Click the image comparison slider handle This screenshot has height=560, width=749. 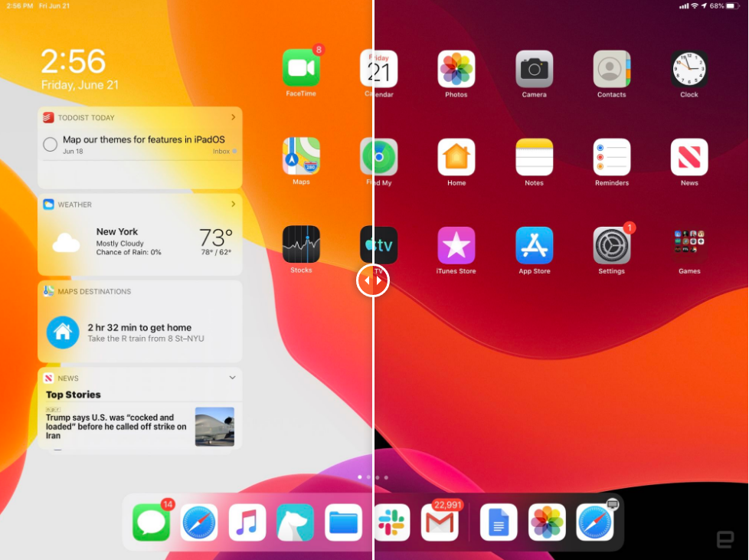click(x=373, y=280)
